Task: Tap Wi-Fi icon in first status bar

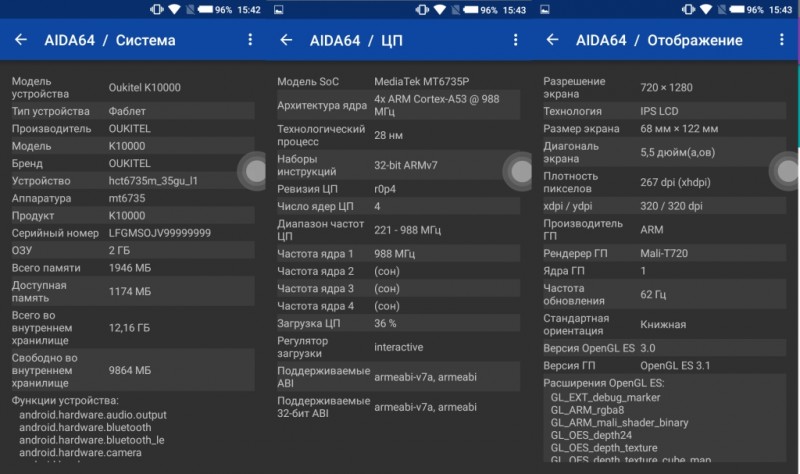Action: pos(174,9)
